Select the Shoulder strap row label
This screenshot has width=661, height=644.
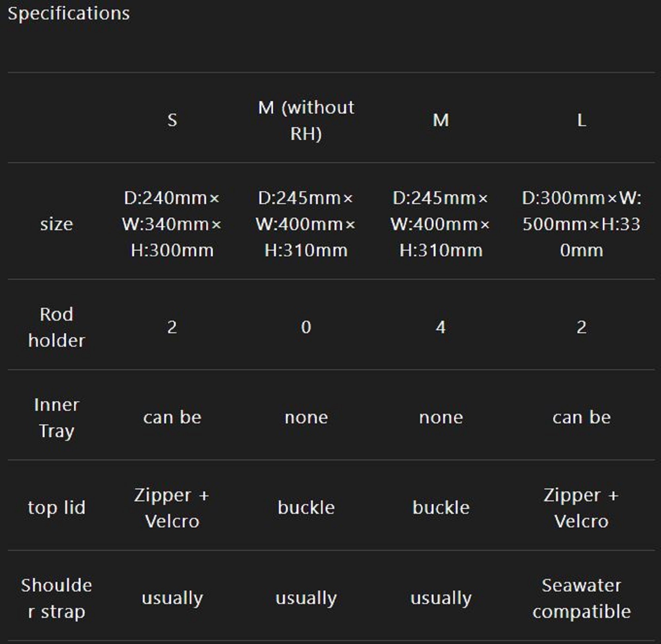pyautogui.click(x=57, y=598)
